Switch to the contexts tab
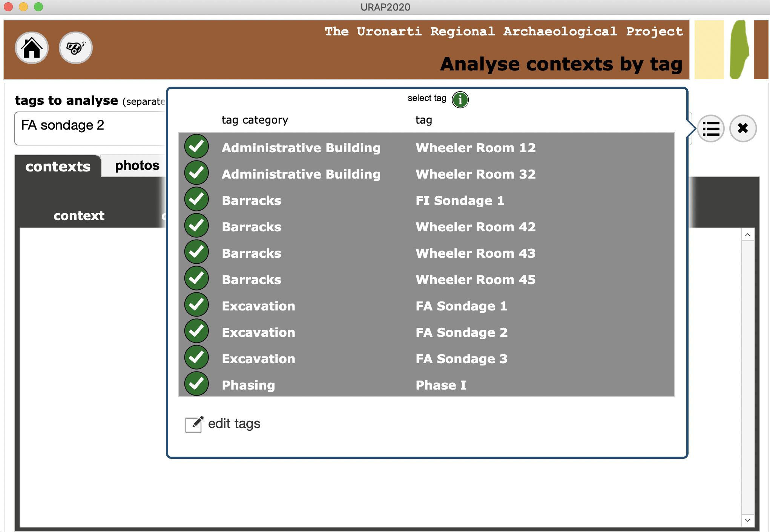The image size is (770, 532). coord(58,167)
